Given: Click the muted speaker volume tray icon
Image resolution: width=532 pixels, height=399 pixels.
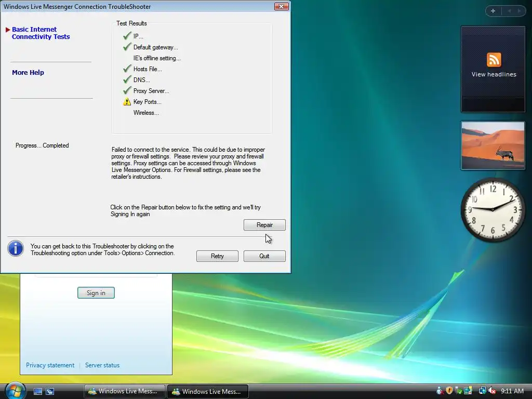Looking at the screenshot, I should click(x=492, y=391).
